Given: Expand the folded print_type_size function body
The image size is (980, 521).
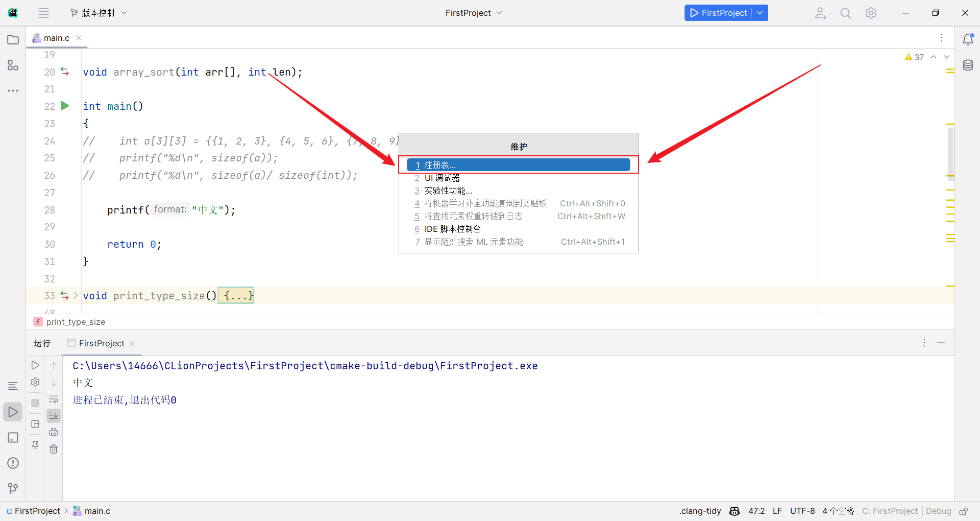Looking at the screenshot, I should coord(235,295).
